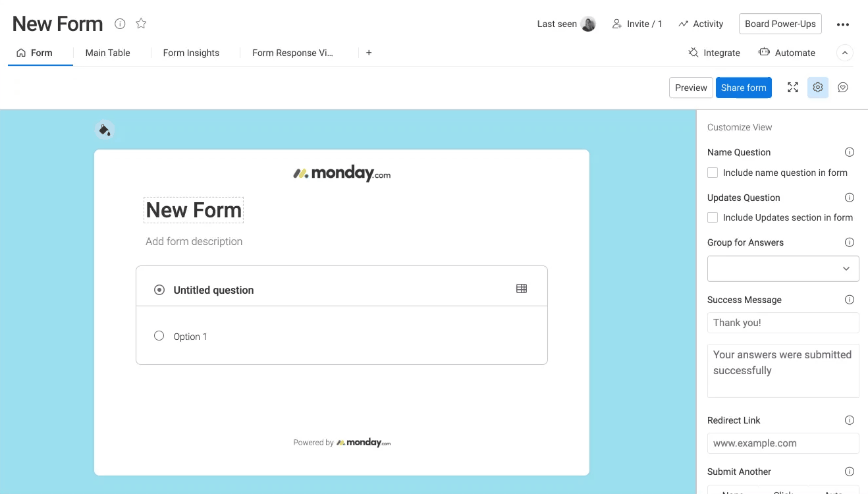Enable Include Updates section in form
The width and height of the screenshot is (868, 494).
pos(713,217)
